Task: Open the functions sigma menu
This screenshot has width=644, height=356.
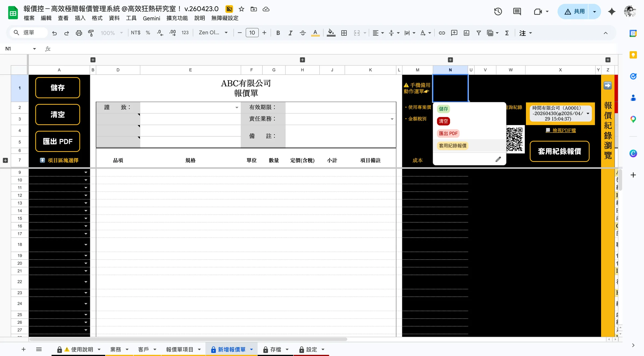Action: pyautogui.click(x=507, y=33)
